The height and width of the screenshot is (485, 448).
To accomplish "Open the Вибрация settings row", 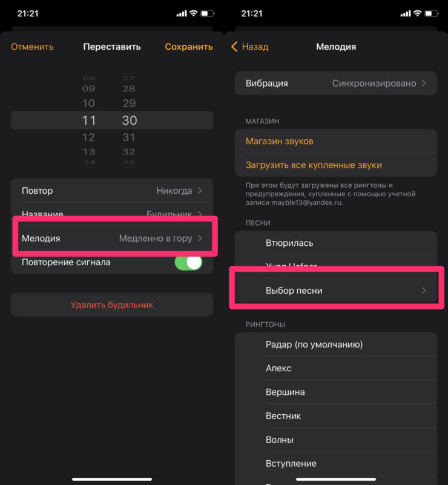I will click(335, 83).
